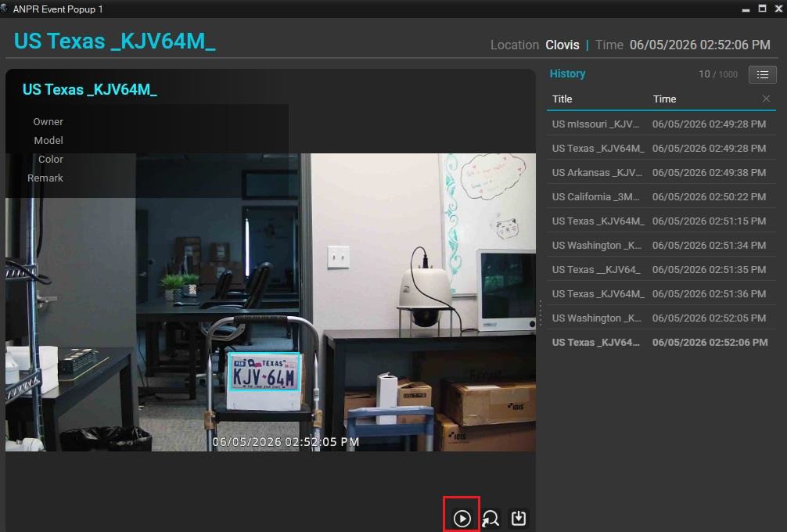Select US mIssouri history entry
This screenshot has width=787, height=532.
click(661, 124)
